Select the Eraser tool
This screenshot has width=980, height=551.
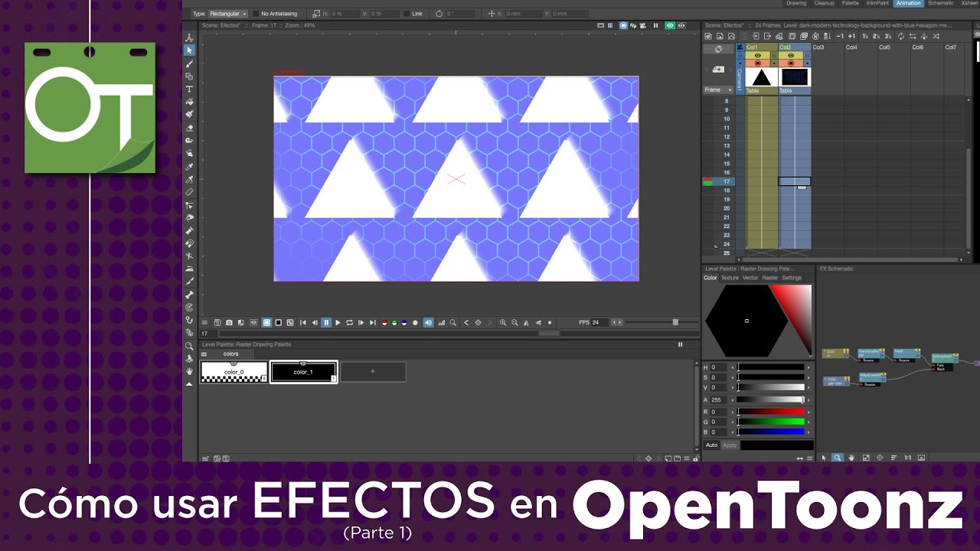point(189,126)
